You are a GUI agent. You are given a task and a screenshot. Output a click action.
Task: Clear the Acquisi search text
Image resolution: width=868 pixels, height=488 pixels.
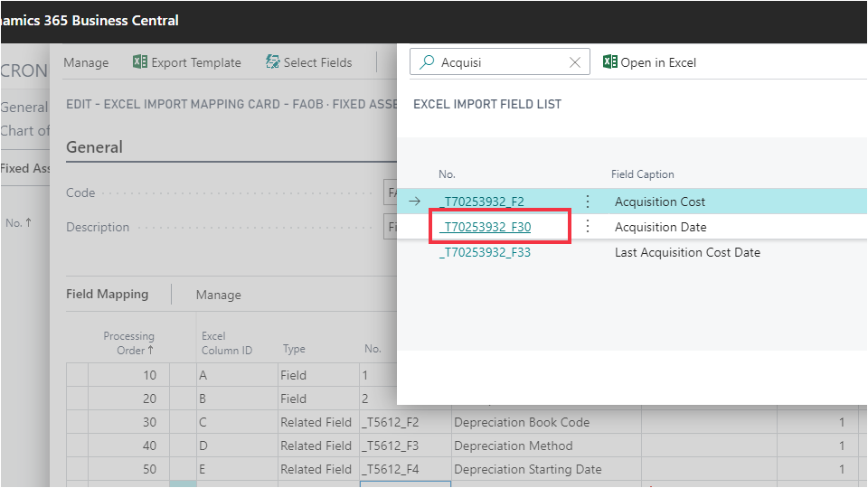coord(575,62)
